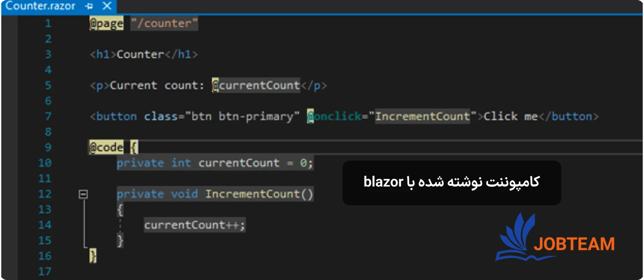Click the Counter heading text in h1
This screenshot has width=644, height=280.
[x=140, y=55]
